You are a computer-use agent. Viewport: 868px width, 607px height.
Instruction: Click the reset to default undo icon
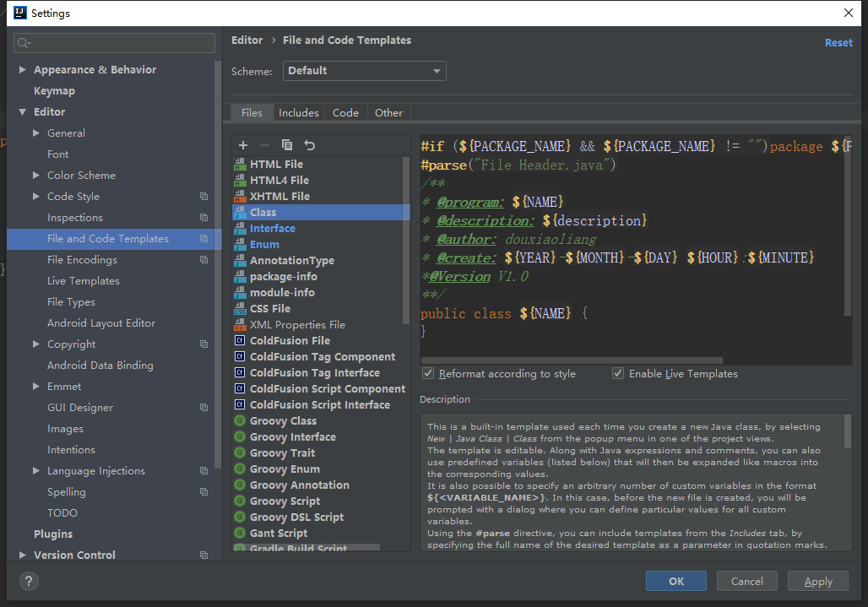pos(309,145)
